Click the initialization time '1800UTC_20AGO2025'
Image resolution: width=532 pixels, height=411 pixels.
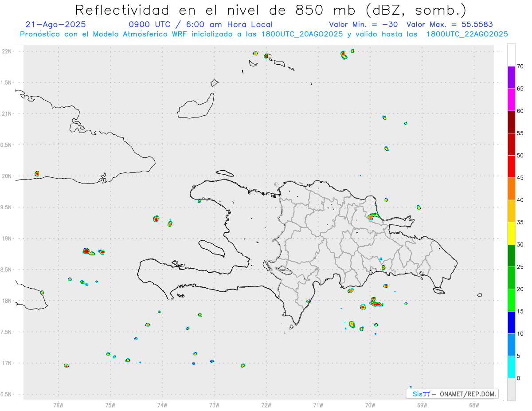pos(301,34)
